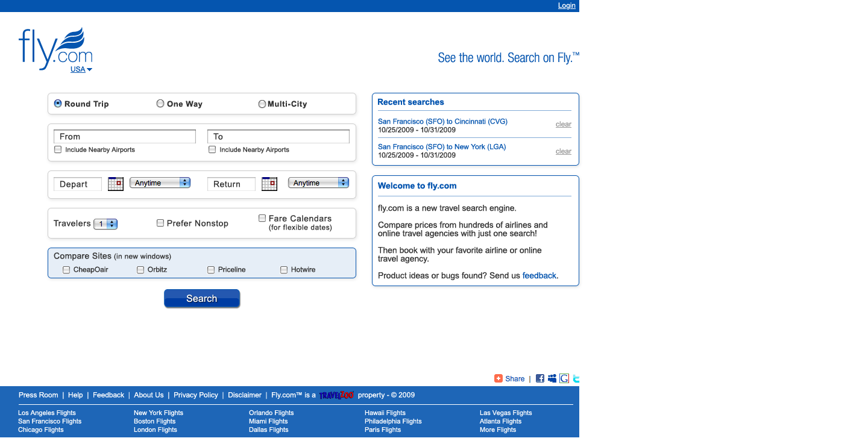
Task: Click the Login link
Action: 567,5
